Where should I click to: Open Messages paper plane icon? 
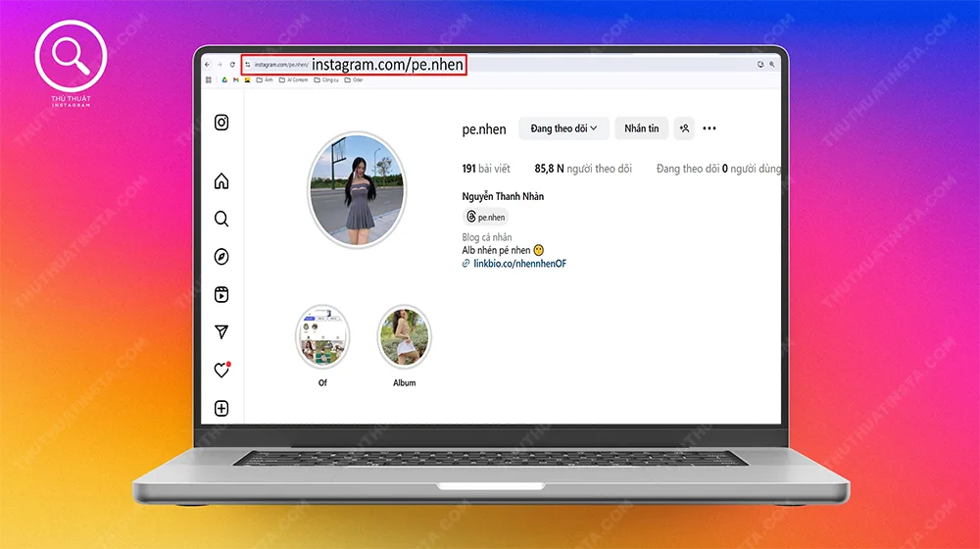[x=221, y=332]
